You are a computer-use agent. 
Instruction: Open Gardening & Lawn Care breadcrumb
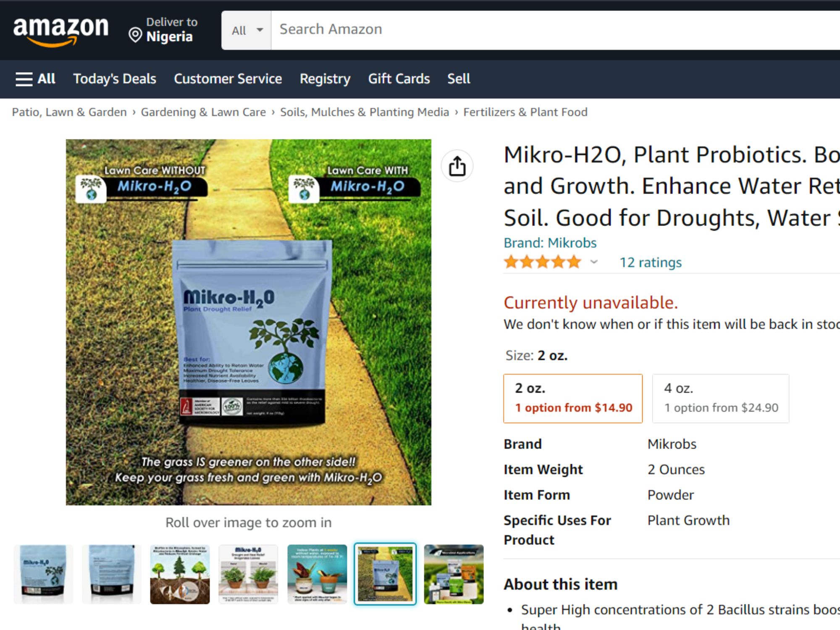click(x=203, y=112)
